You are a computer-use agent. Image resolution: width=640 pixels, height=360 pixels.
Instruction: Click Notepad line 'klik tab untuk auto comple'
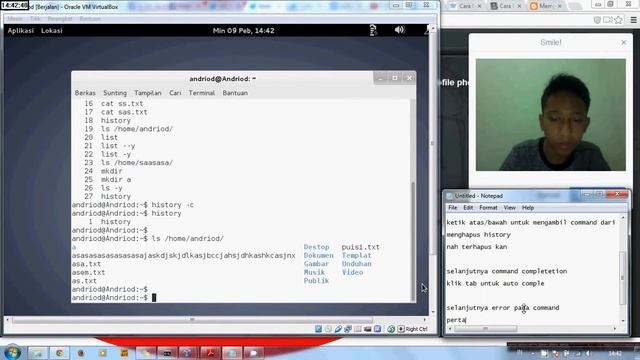(495, 283)
